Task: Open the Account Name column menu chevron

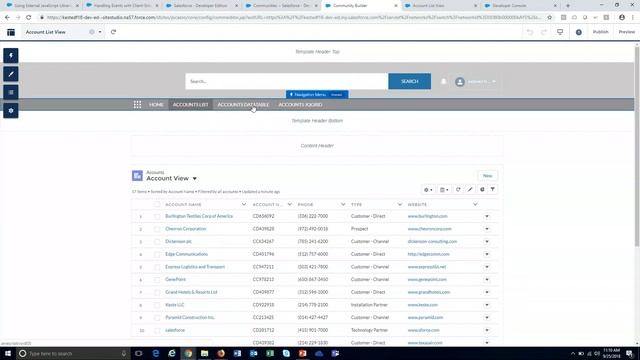Action: pos(244,204)
